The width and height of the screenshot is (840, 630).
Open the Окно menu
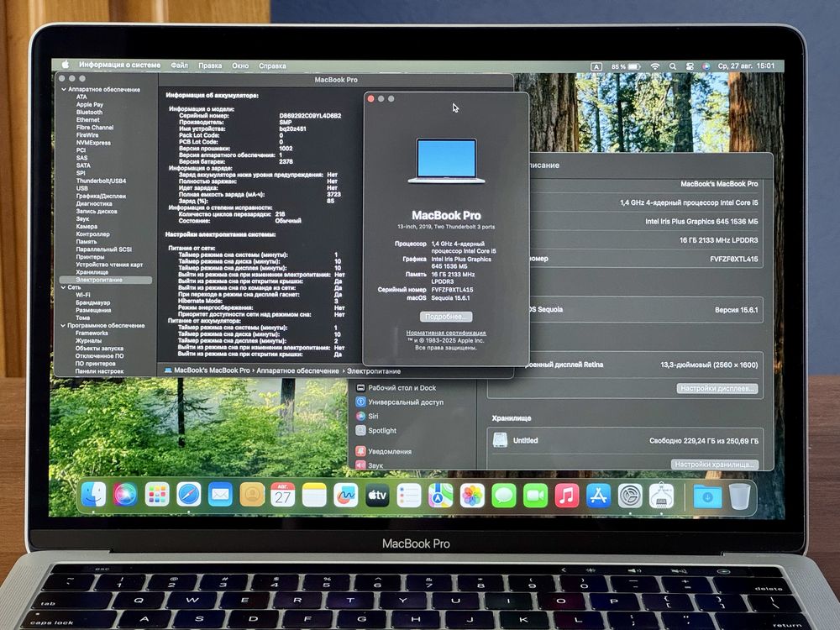240,66
